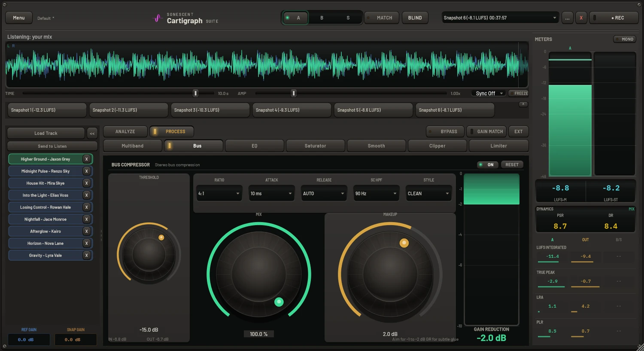Toggle BYPASS processing
The image size is (644, 351).
445,131
